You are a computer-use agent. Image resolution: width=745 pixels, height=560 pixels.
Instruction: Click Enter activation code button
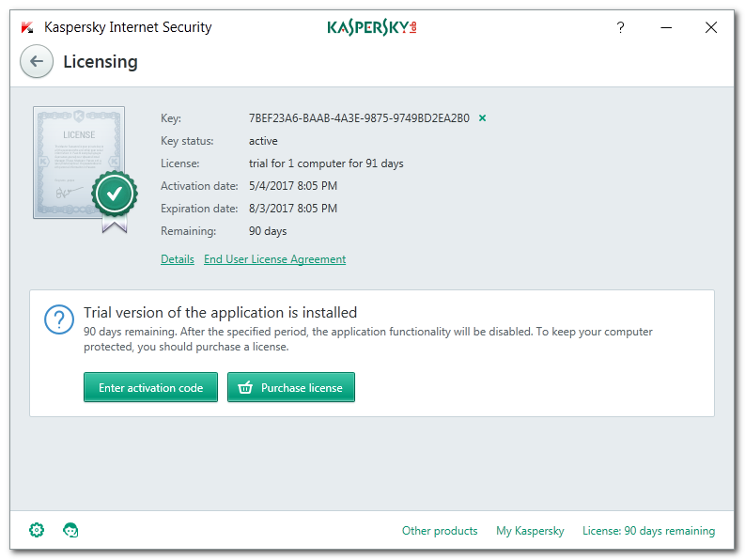[x=150, y=387]
